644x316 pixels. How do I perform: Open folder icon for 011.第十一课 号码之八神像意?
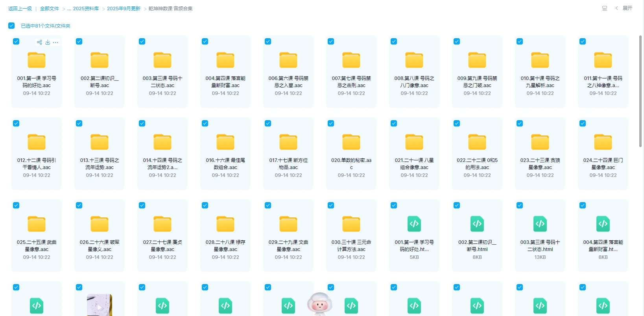pyautogui.click(x=603, y=60)
